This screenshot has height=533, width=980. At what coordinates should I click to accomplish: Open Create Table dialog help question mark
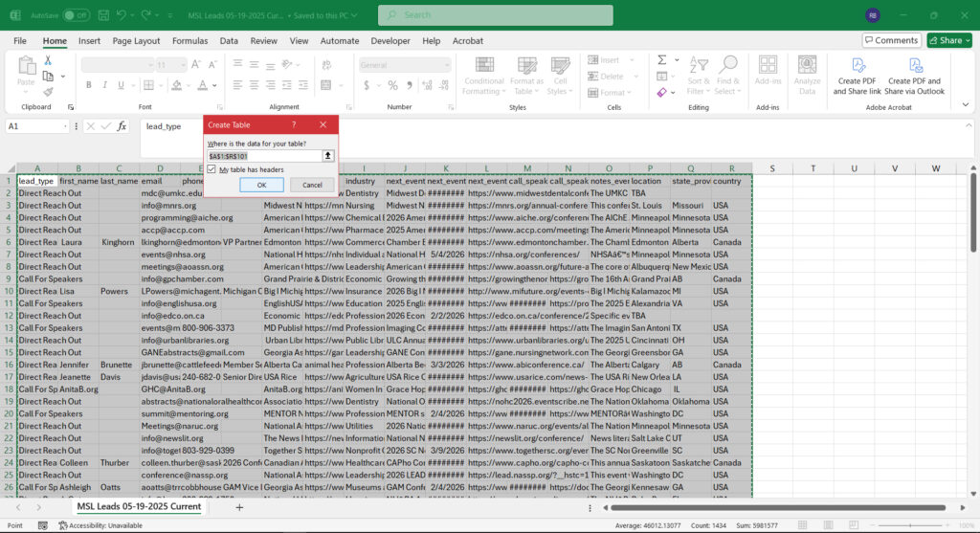point(294,125)
